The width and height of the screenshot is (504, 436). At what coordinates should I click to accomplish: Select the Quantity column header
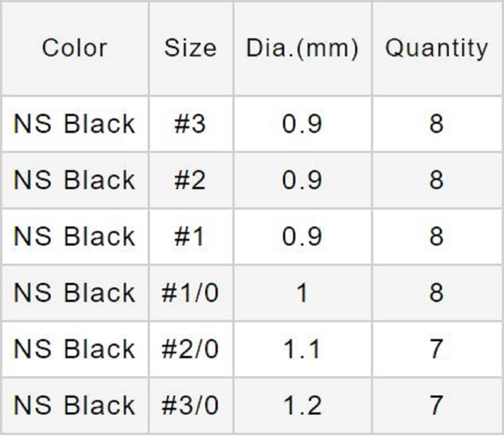tap(437, 48)
